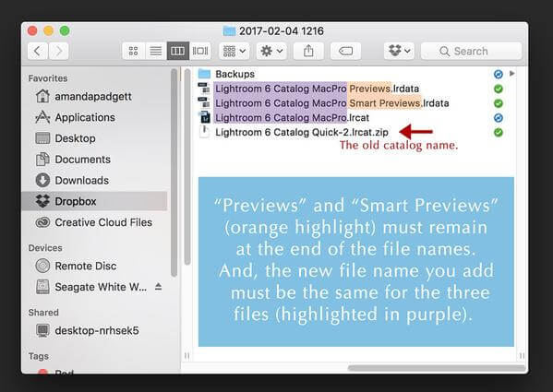Screen dimensions: 553x392
Task: Click the Applications sidebar icon
Action: click(x=42, y=117)
